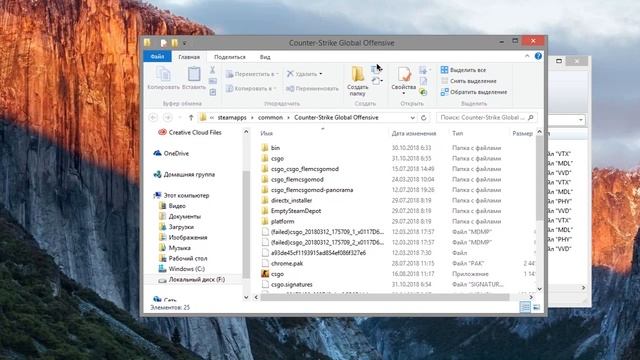Click steamapps in address path
The height and width of the screenshot is (360, 640).
[x=232, y=118]
